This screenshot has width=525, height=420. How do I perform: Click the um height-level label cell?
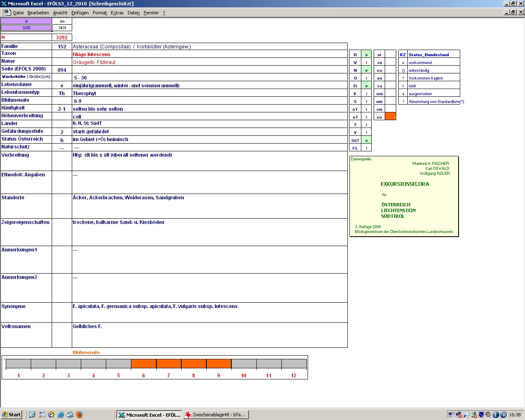[379, 101]
